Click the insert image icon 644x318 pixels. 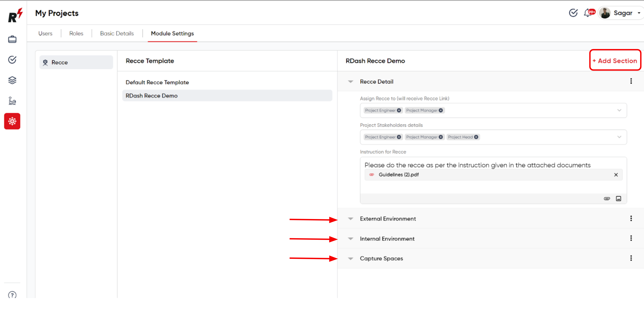[x=618, y=199]
